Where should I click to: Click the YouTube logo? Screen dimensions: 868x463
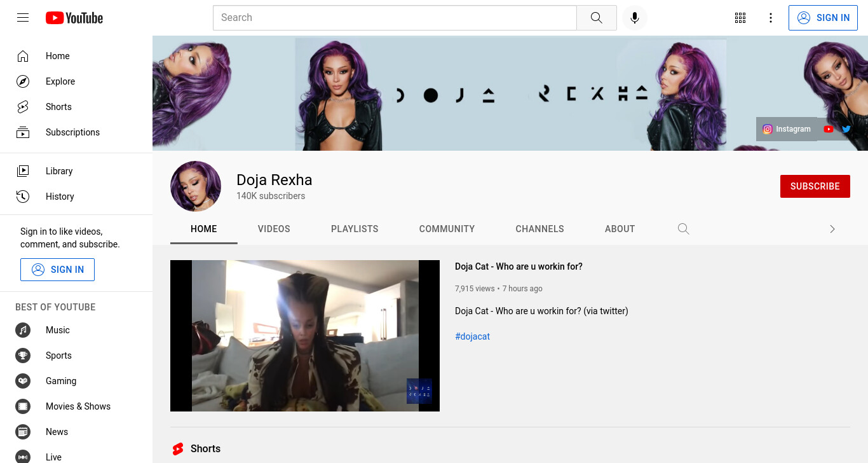(74, 18)
